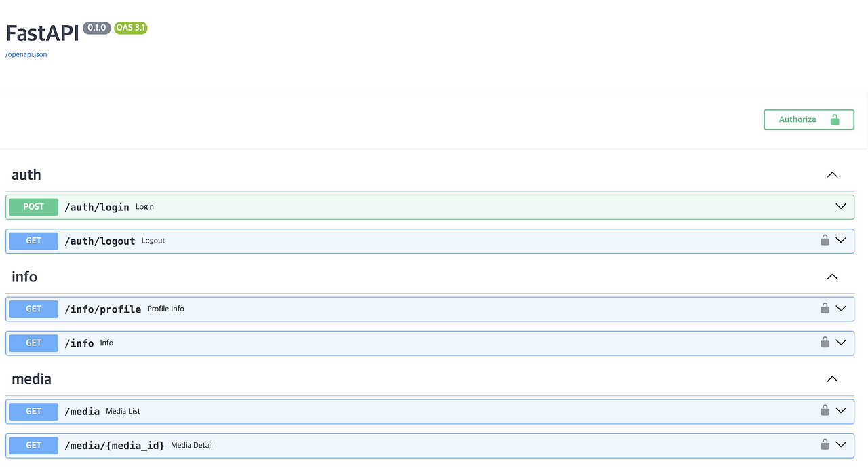Screen dimensions: 868x468
Task: Expand the POST /auth/login endpoint arrow
Action: point(841,206)
